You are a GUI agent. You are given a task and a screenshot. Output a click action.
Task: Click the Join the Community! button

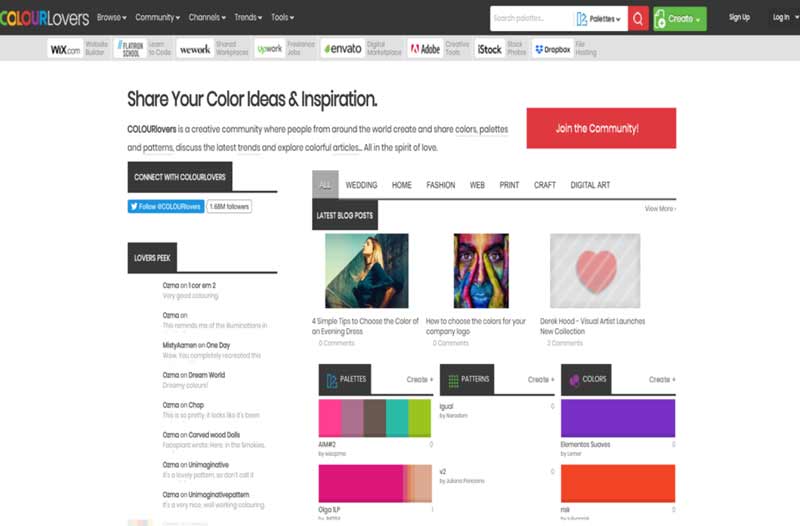coord(601,128)
